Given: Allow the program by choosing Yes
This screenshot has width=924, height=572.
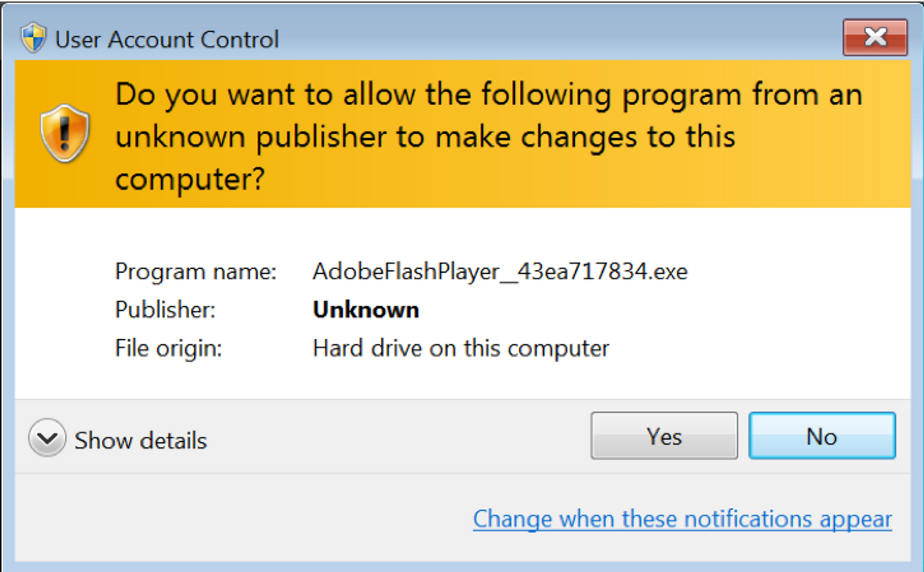Looking at the screenshot, I should [x=664, y=435].
